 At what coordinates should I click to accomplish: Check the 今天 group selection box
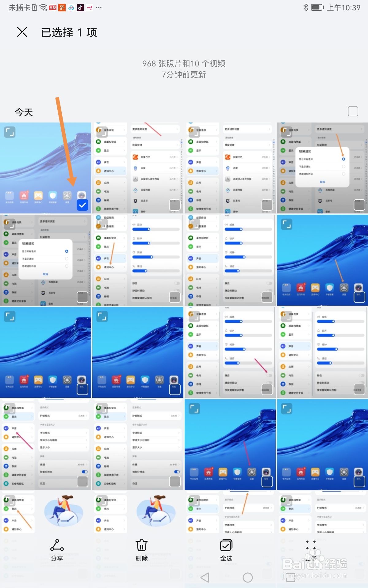point(353,111)
